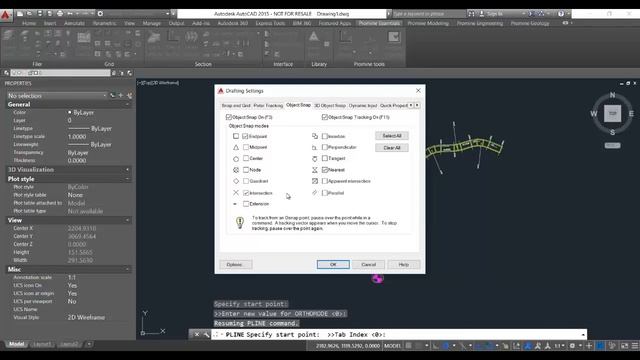Open the AutoCAD application menu button
Image resolution: width=640 pixels, height=360 pixels.
(5, 15)
